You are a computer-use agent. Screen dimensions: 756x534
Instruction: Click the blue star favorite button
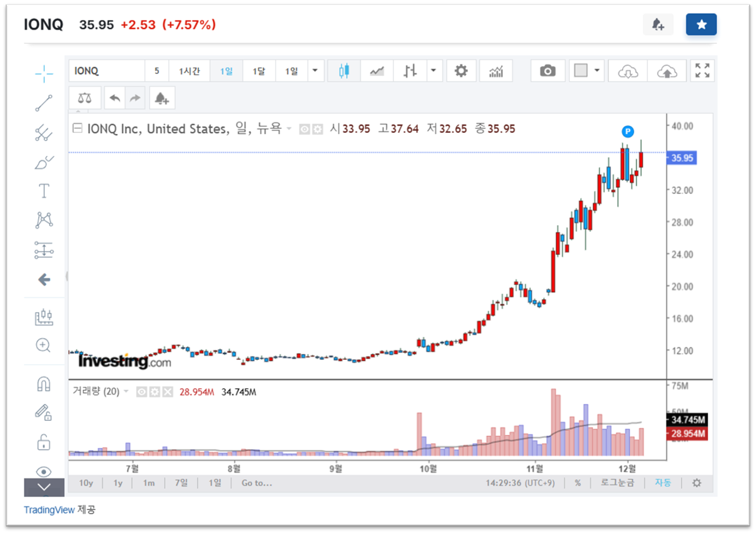click(701, 25)
